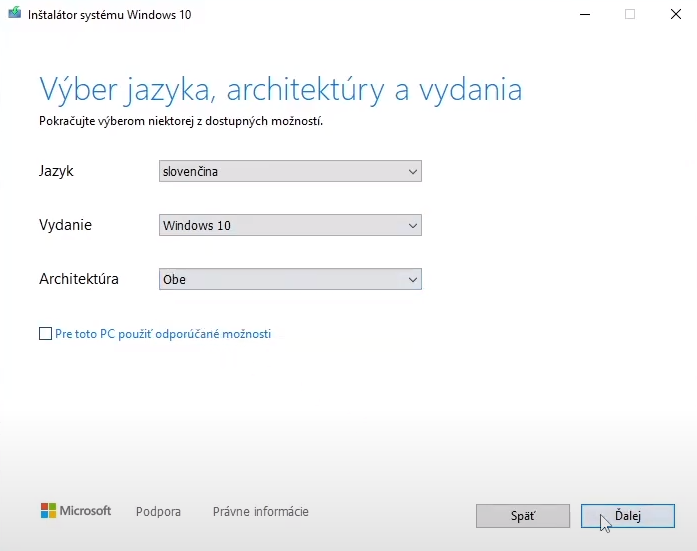The image size is (697, 551).
Task: Click the 'Vydanie' label
Action: point(65,225)
